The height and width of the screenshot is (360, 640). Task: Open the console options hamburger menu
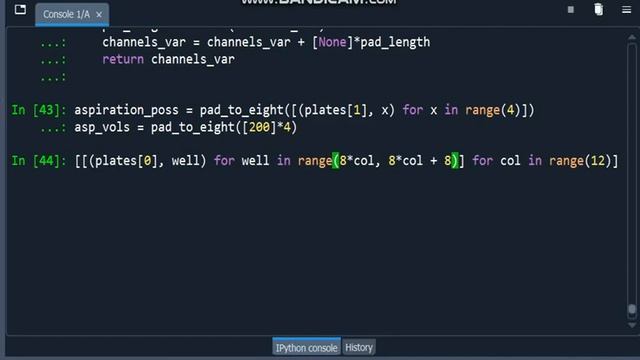627,9
